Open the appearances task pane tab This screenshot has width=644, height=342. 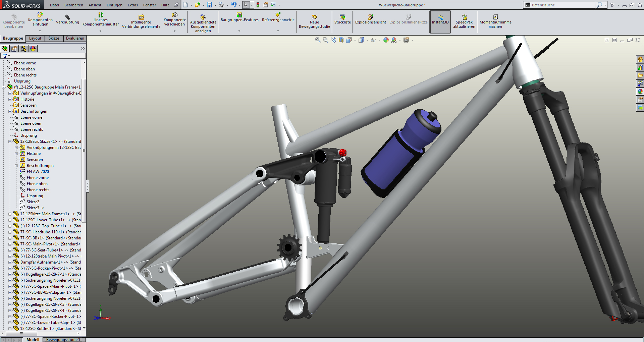point(640,92)
